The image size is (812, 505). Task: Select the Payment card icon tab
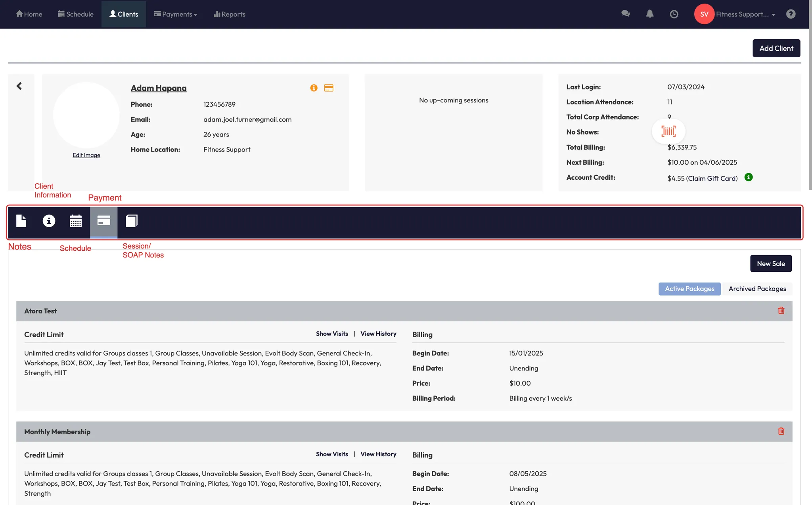point(103,221)
